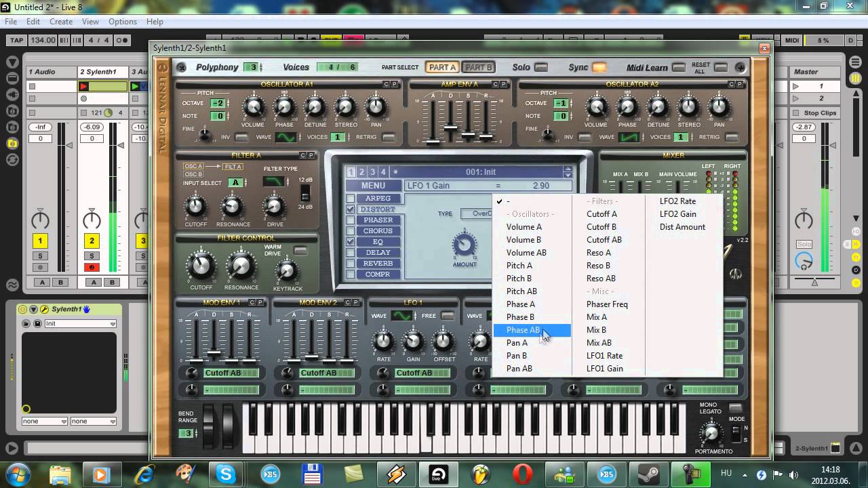Toggle the Oscillator A1 INV switch
The width and height of the screenshot is (868, 488).
coord(241,138)
